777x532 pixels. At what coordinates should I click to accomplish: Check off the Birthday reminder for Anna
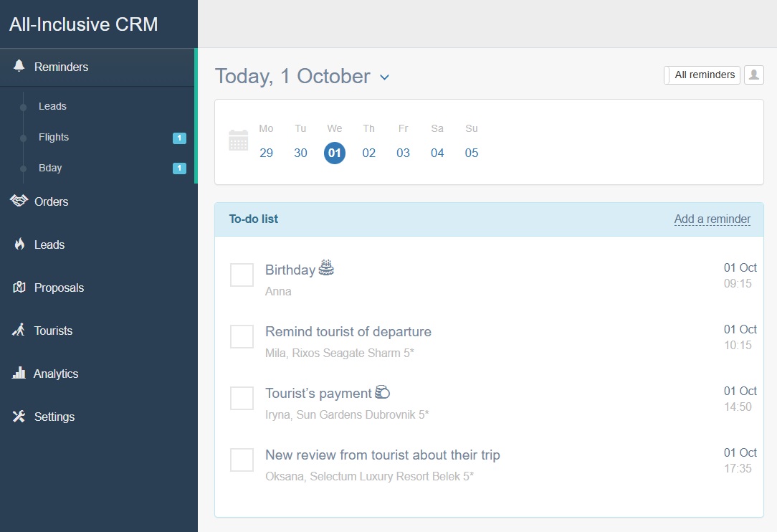coord(242,275)
